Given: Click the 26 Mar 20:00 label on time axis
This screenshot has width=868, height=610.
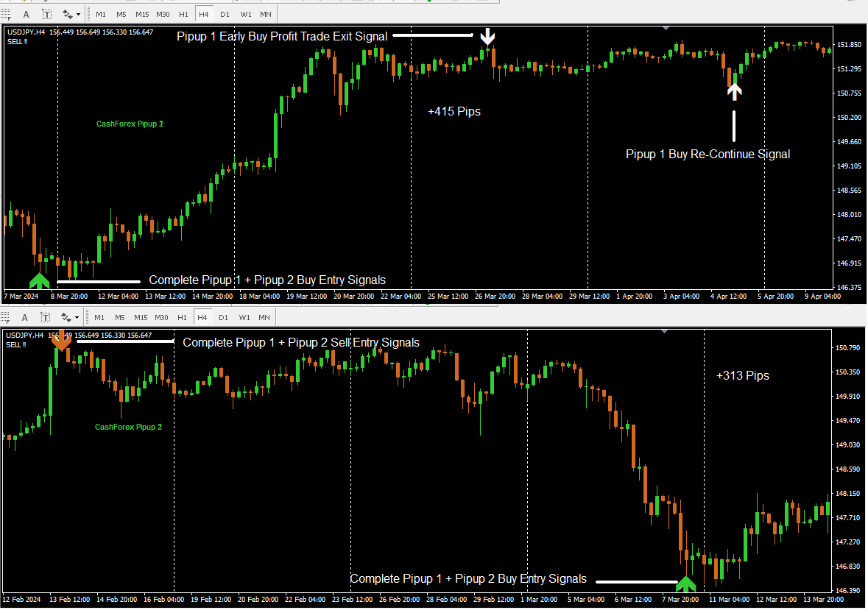Looking at the screenshot, I should tap(494, 297).
